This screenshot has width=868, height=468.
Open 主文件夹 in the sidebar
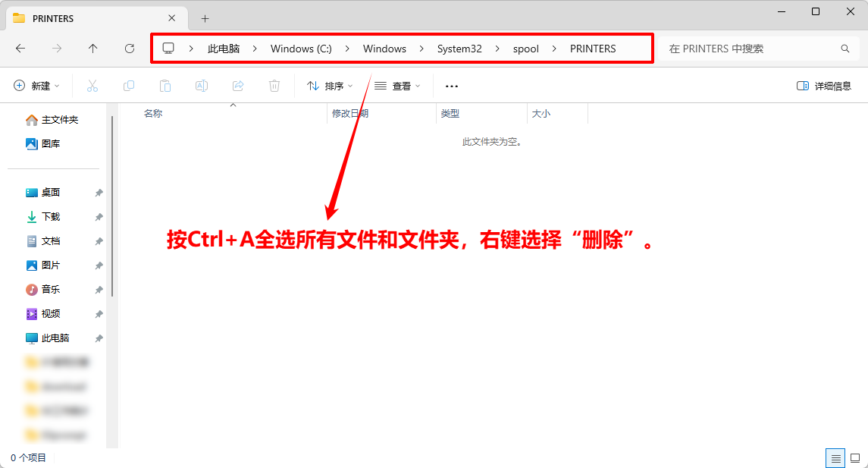pyautogui.click(x=52, y=120)
